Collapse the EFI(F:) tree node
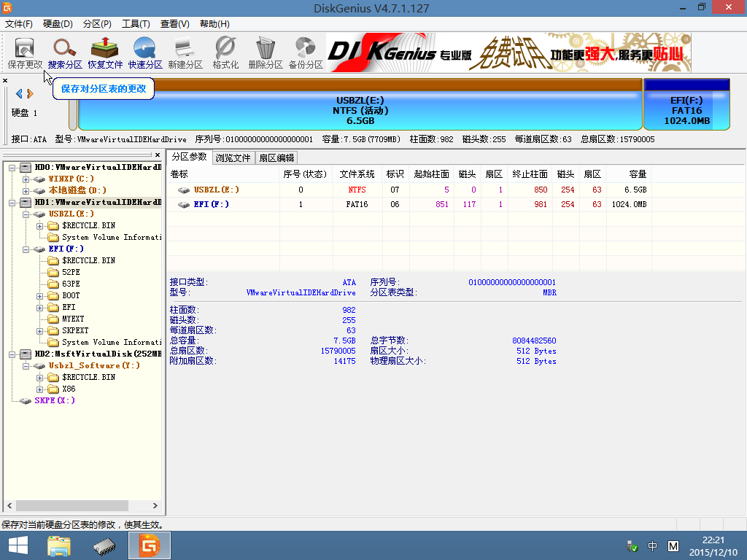Screen dimensions: 747x560 click(x=26, y=249)
